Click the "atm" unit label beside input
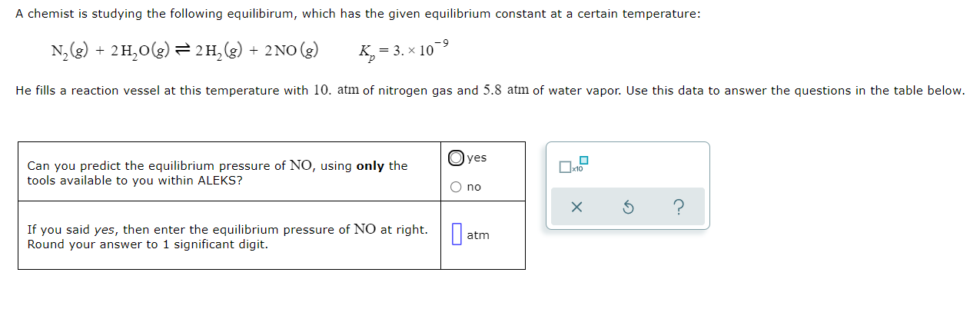The width and height of the screenshot is (980, 319). pyautogui.click(x=478, y=235)
